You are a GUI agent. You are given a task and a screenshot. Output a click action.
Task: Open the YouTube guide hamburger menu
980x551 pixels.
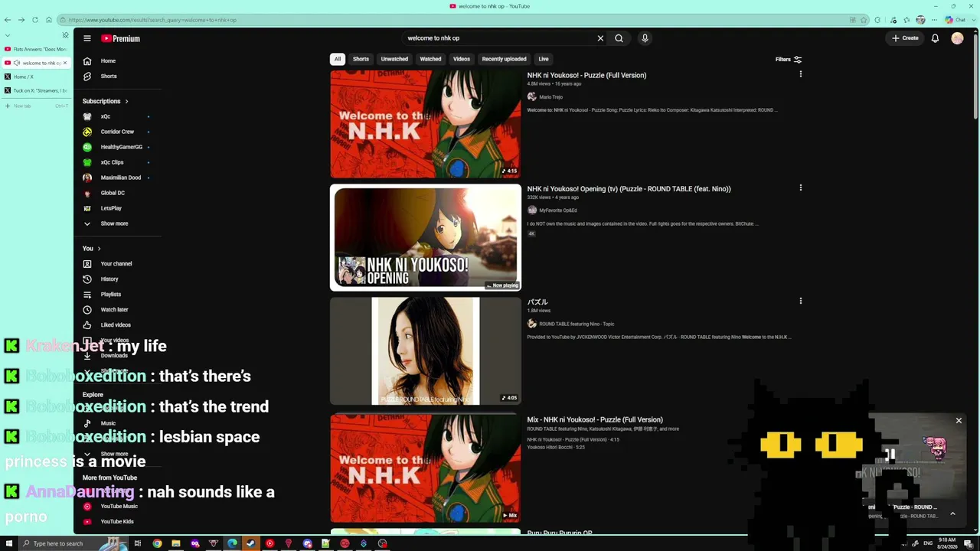point(87,38)
